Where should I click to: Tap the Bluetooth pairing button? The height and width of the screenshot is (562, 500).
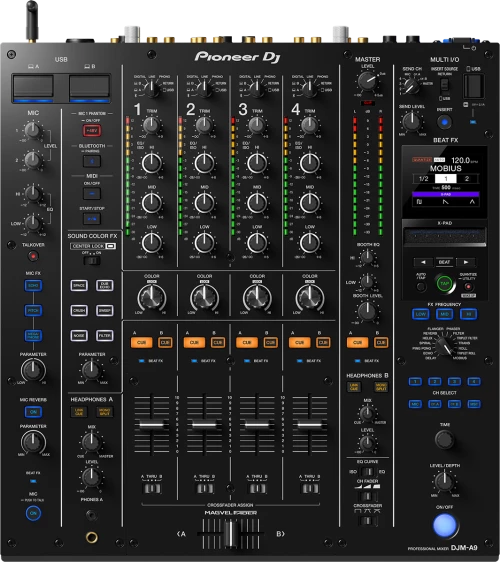coord(92,162)
